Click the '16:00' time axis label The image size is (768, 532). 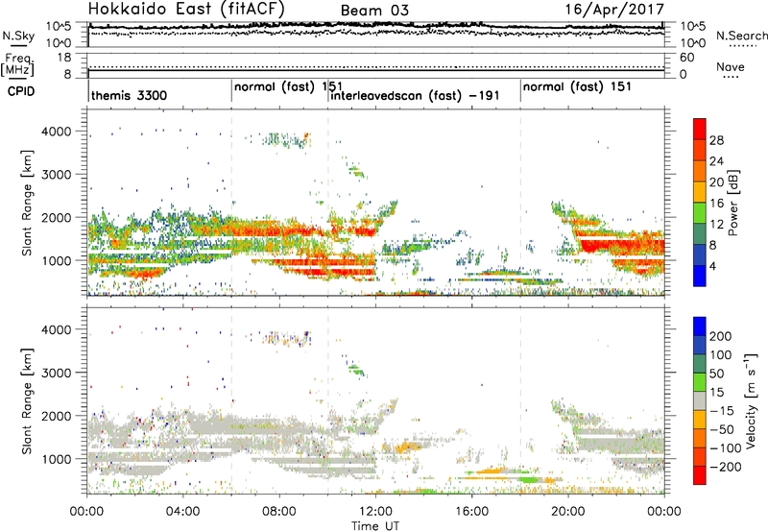click(471, 512)
